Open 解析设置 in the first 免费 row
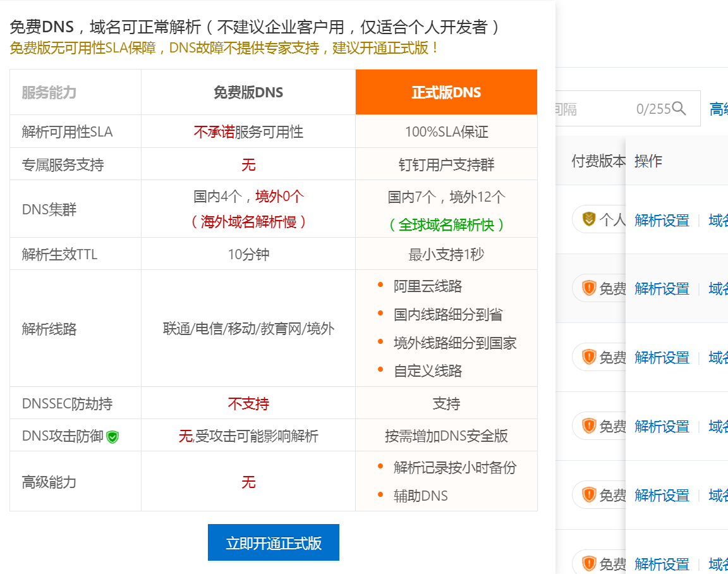Viewport: 728px width, 574px height. (x=662, y=289)
